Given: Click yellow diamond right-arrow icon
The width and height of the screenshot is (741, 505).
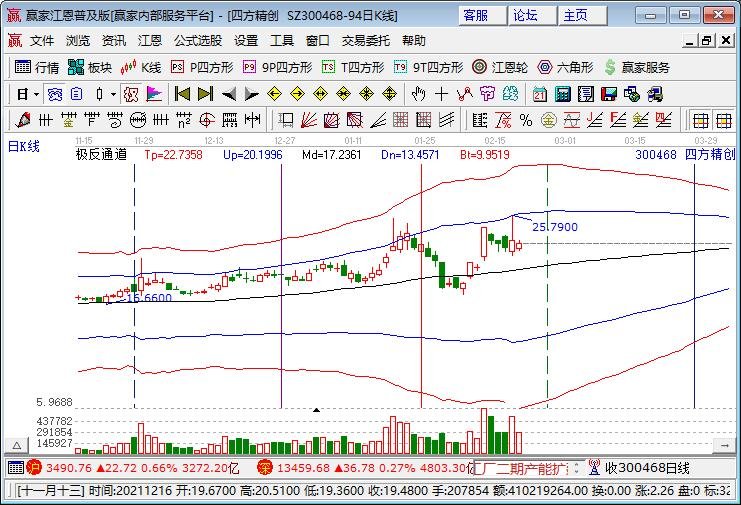Looking at the screenshot, I should pyautogui.click(x=297, y=94).
